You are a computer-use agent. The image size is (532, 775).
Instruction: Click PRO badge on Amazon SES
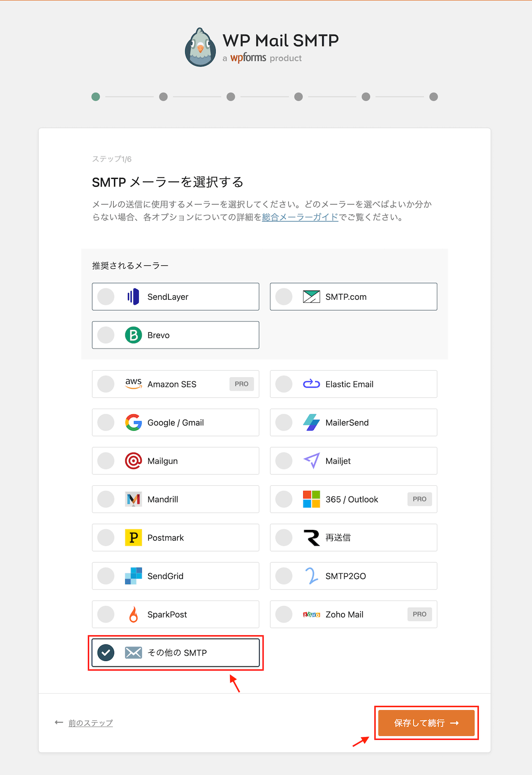click(x=241, y=384)
